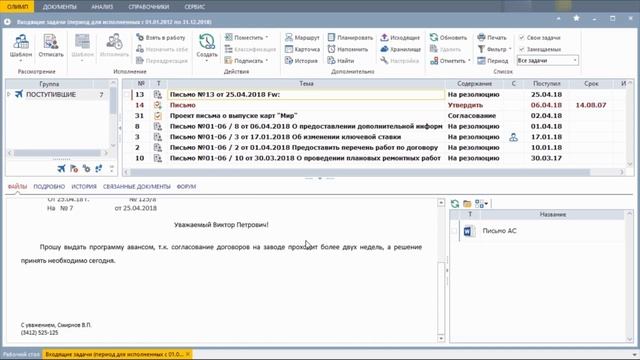Toggle the Замещаемых checkbox

pyautogui.click(x=522, y=49)
